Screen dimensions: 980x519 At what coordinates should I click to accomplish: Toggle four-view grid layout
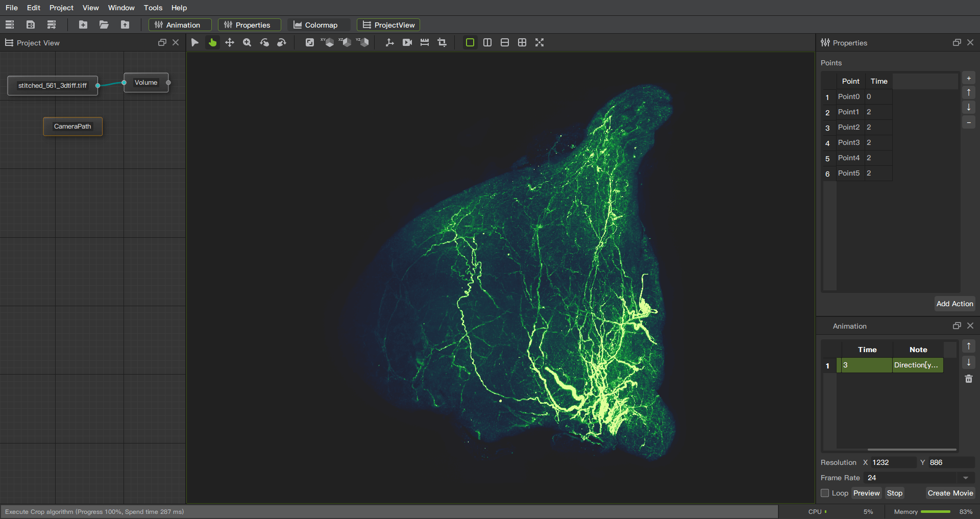pyautogui.click(x=522, y=42)
